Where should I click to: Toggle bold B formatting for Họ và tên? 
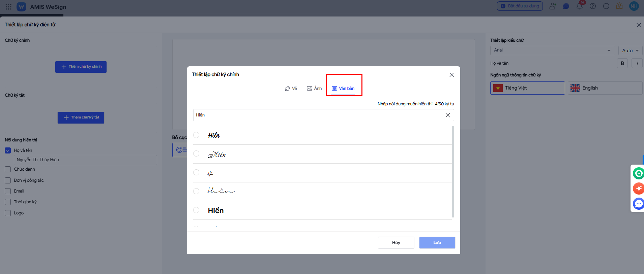point(622,63)
